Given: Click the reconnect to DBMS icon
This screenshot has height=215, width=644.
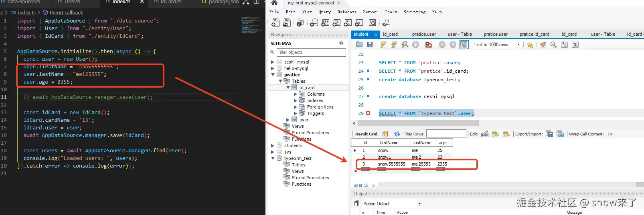Looking at the screenshot, I should tap(386, 23).
